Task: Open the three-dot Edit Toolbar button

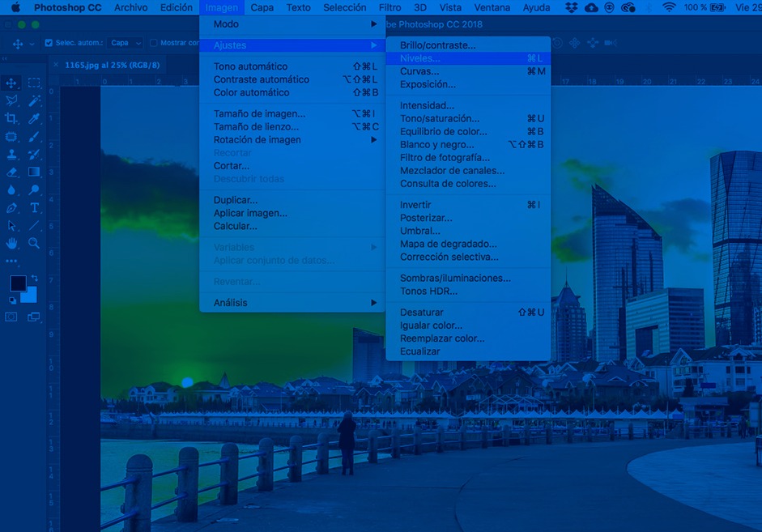Action: [x=11, y=261]
